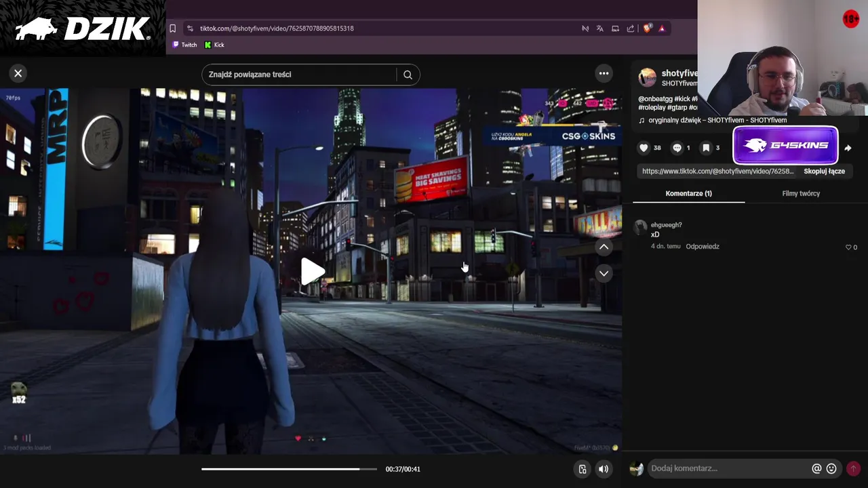This screenshot has width=868, height=488.
Task: Like the xD comment heart
Action: click(x=848, y=247)
